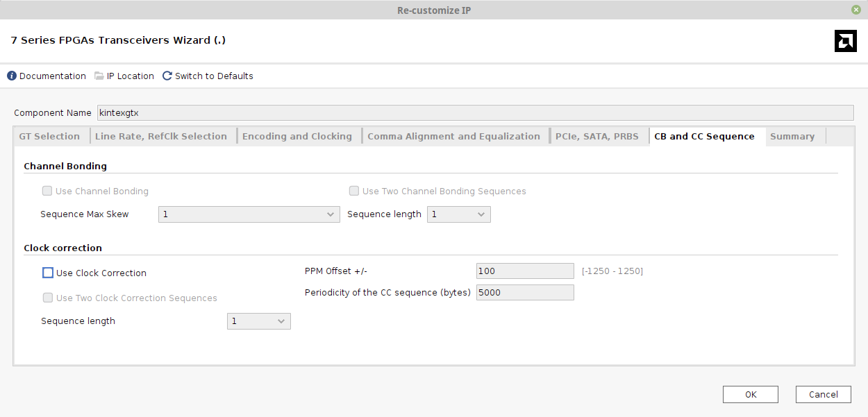Click the Switch to Defaults refresh icon
This screenshot has height=417, width=868.
[x=167, y=76]
